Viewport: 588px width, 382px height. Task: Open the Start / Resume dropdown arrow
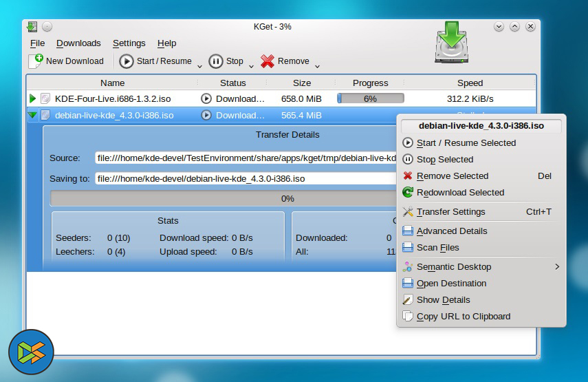[199, 66]
